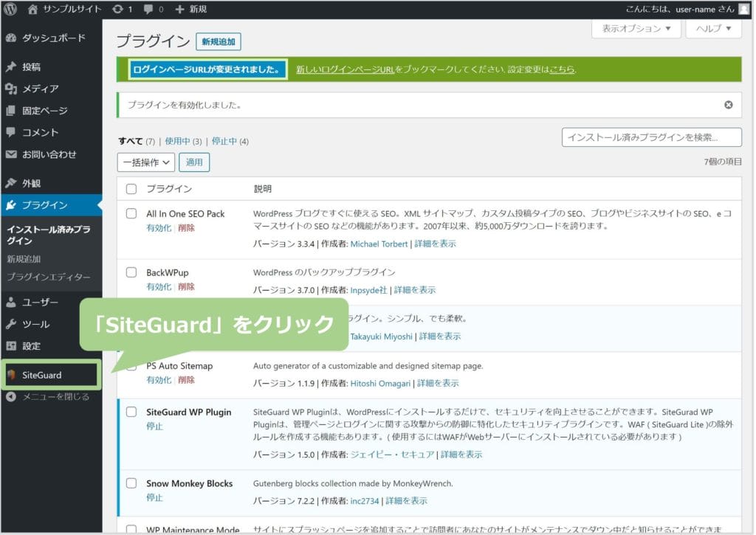Click the plus 新規 icon

[179, 9]
